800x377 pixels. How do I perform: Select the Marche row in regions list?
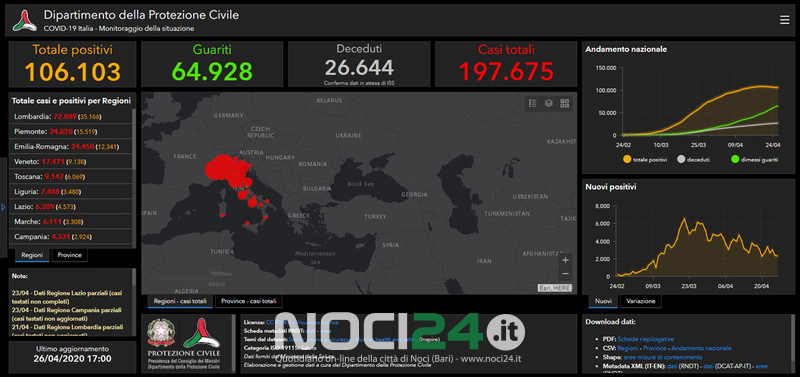pyautogui.click(x=71, y=222)
